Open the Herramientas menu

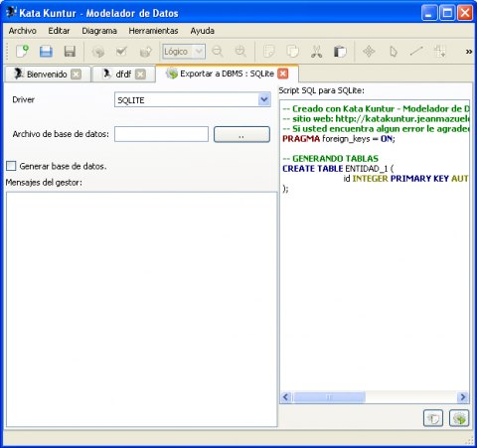click(x=153, y=31)
